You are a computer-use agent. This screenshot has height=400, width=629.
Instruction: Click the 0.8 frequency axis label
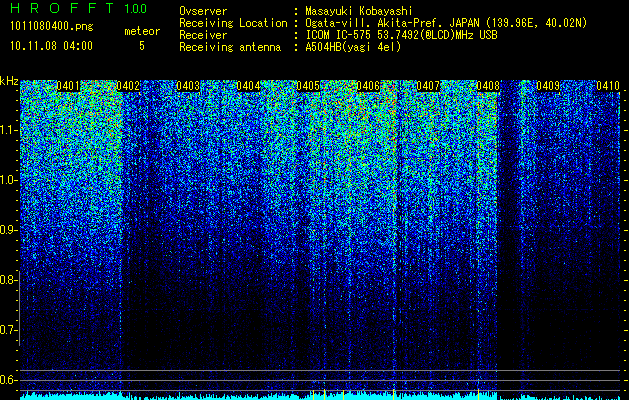(x=7, y=280)
